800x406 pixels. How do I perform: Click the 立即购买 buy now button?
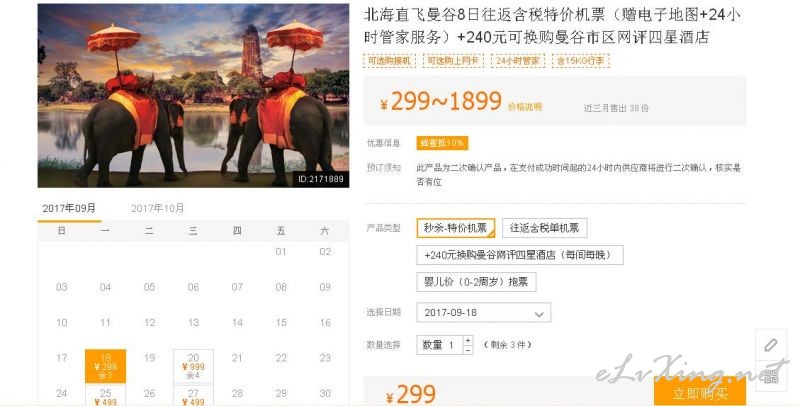(699, 392)
